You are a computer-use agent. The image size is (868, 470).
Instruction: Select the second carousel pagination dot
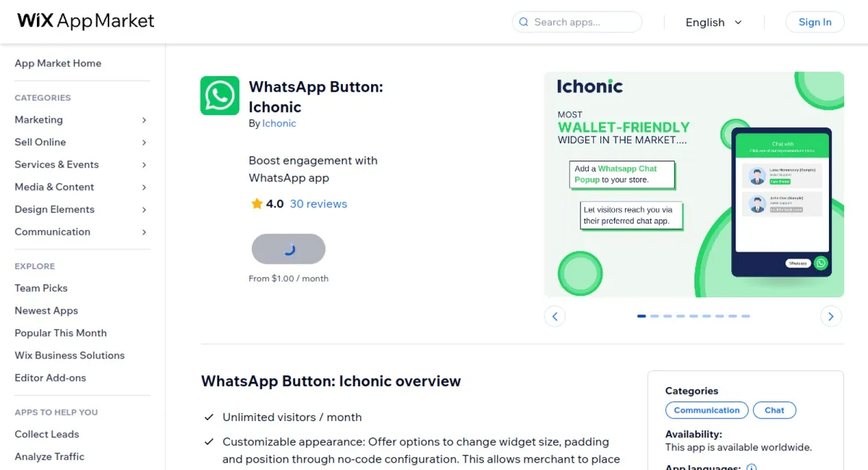654,316
